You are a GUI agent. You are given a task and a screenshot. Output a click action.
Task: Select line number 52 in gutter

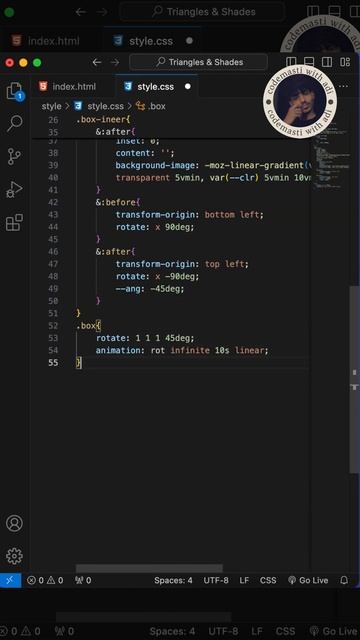coord(53,326)
